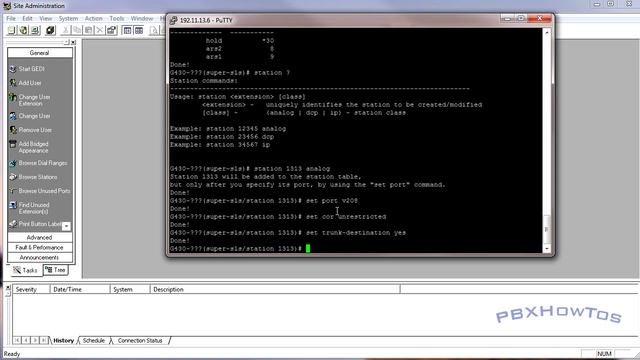This screenshot has height=360, width=640.
Task: Open Browse Dial Ranges task
Action: click(x=38, y=163)
